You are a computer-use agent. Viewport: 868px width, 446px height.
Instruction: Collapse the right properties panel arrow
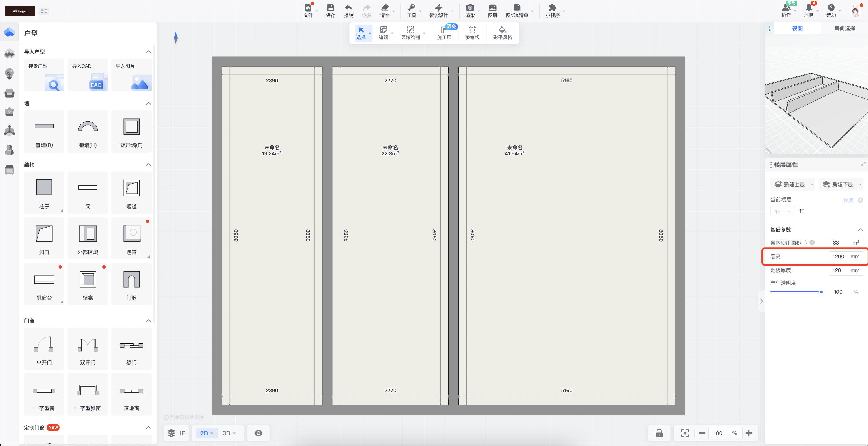click(761, 301)
